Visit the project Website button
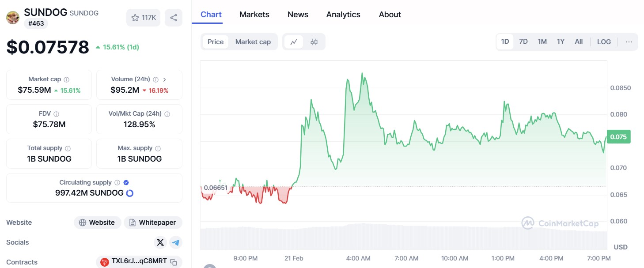This screenshot has width=644, height=268. (97, 223)
